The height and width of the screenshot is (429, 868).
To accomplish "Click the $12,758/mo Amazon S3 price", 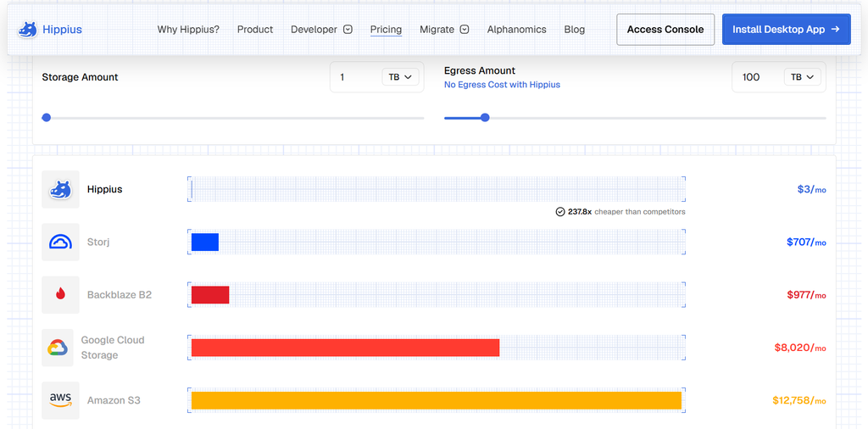I will point(799,400).
